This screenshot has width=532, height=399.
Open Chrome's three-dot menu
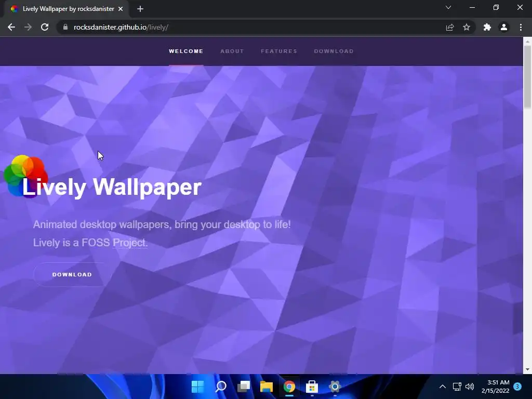click(521, 27)
